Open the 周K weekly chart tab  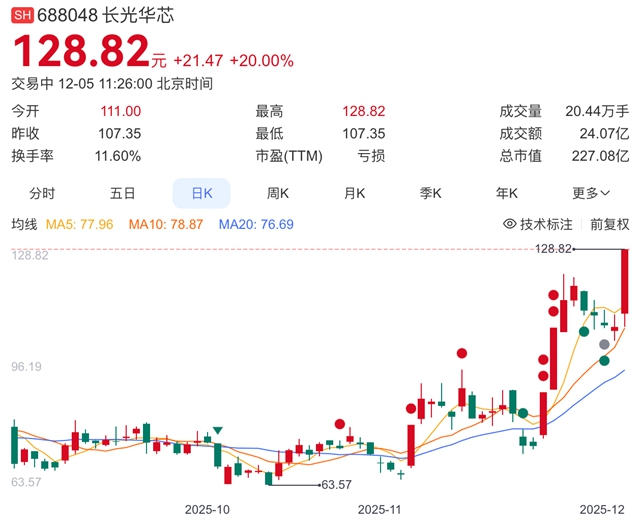pyautogui.click(x=278, y=193)
